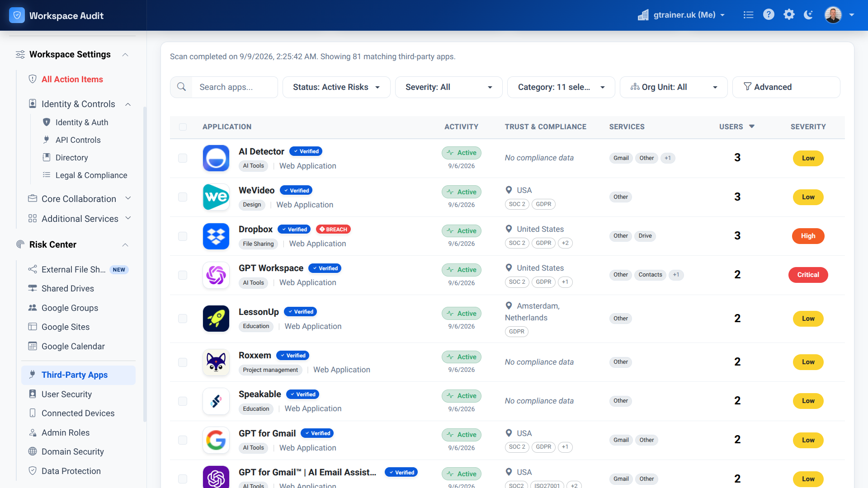Screen dimensions: 868x488
Task: Sort by the APPLICATION column header
Action: pos(227,127)
